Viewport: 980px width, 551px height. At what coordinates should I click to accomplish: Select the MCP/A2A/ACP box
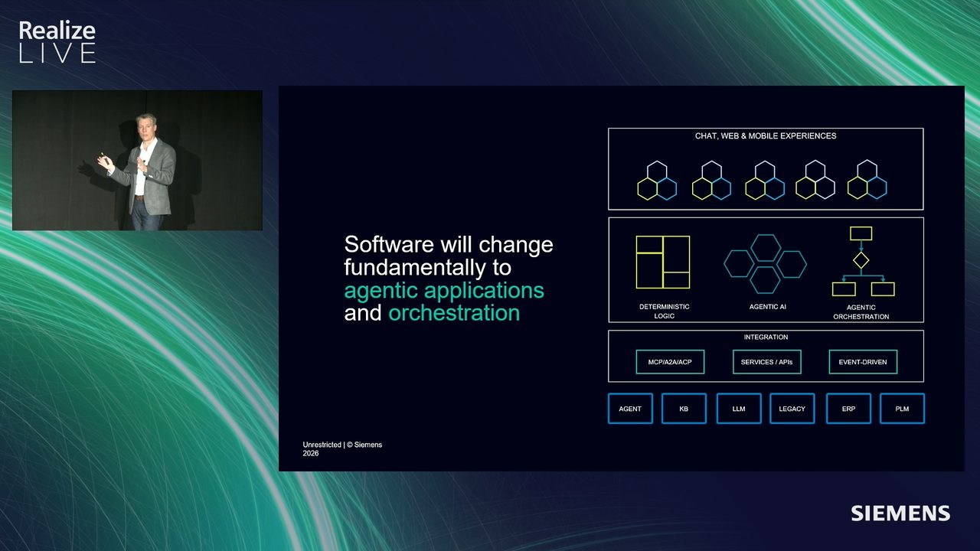(x=670, y=362)
